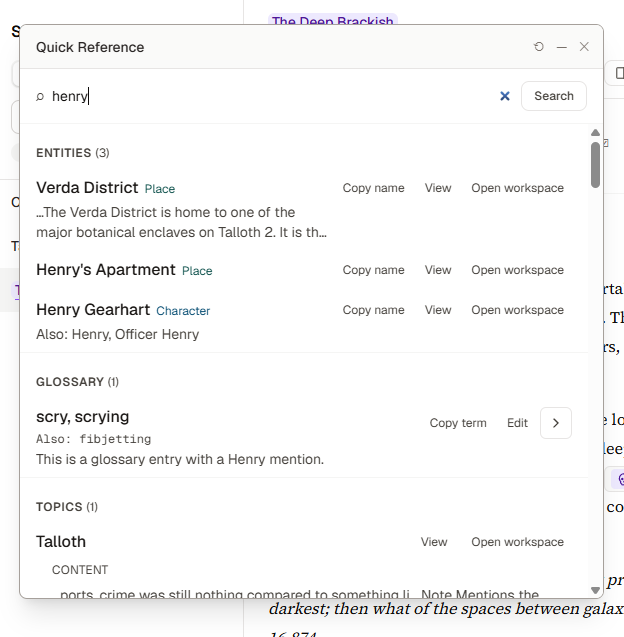
Task: Click 'Also: fibjetting' alias text
Action: click(x=93, y=439)
